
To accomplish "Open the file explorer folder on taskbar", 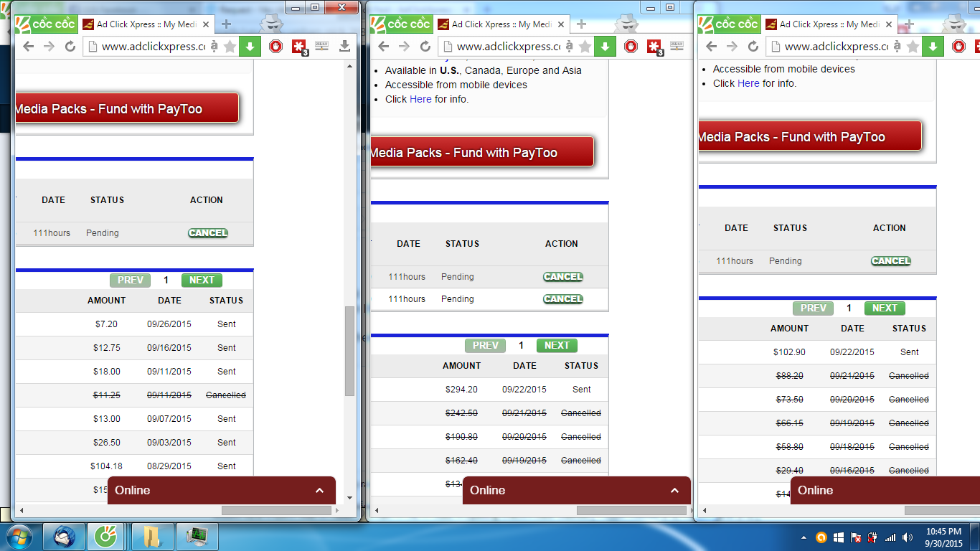I will [x=152, y=536].
